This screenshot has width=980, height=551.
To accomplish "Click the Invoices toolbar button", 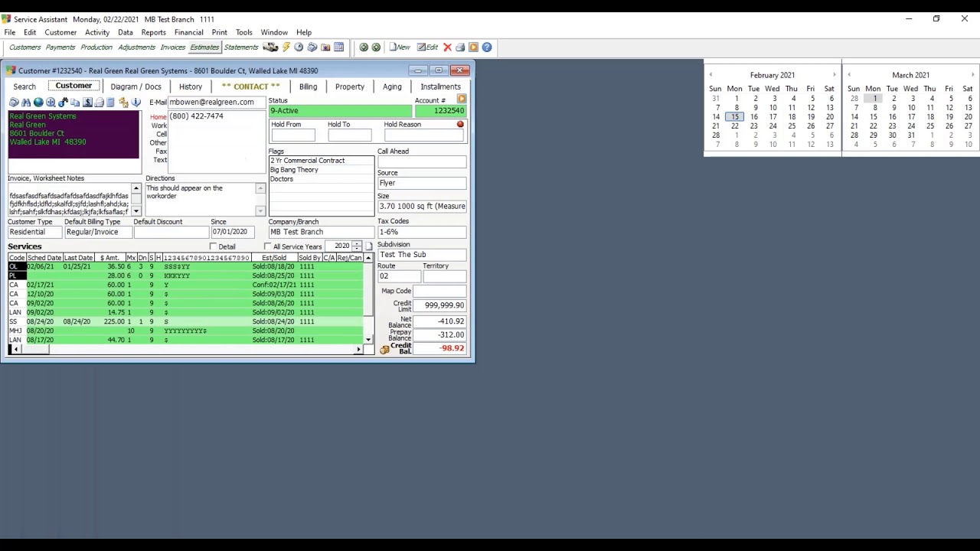I will click(172, 47).
